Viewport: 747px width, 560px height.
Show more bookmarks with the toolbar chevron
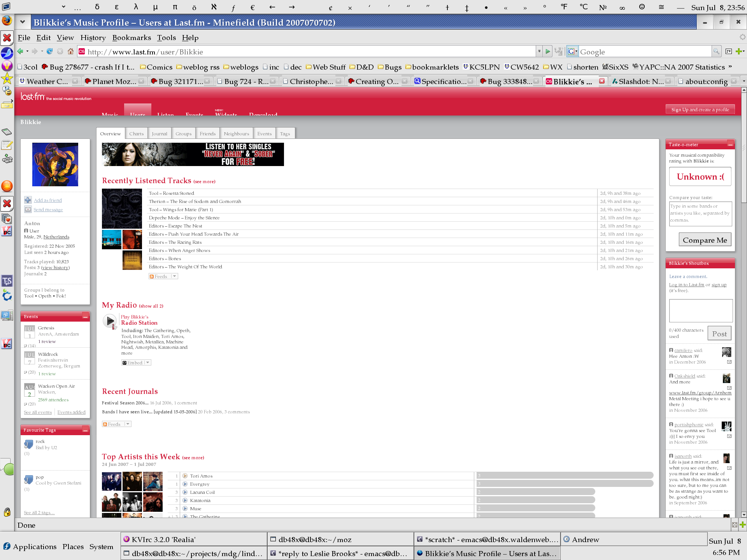click(x=730, y=67)
